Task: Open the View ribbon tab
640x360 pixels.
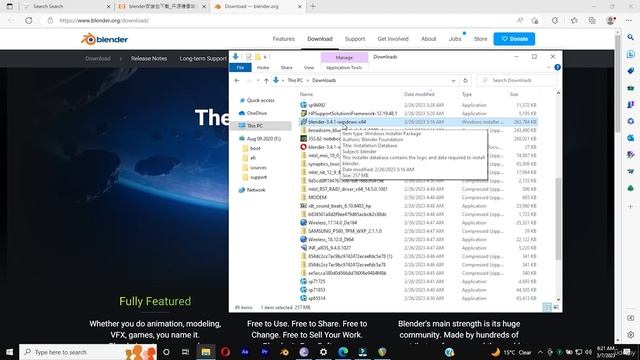Action: coord(309,67)
